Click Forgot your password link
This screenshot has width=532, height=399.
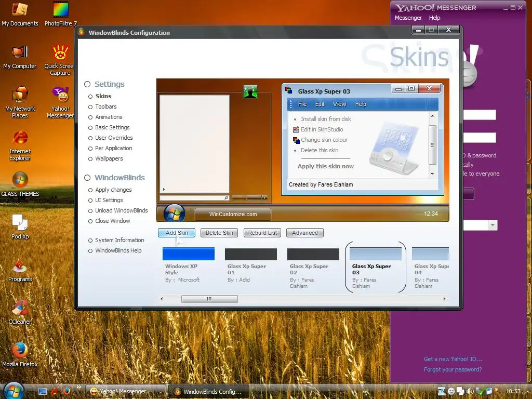pyautogui.click(x=453, y=369)
